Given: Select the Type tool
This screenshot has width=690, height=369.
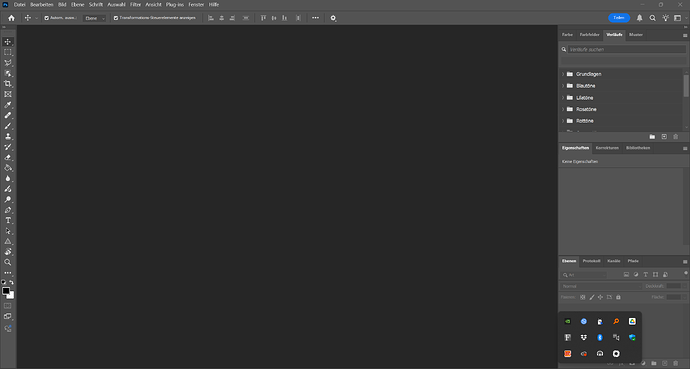Looking at the screenshot, I should pos(7,220).
